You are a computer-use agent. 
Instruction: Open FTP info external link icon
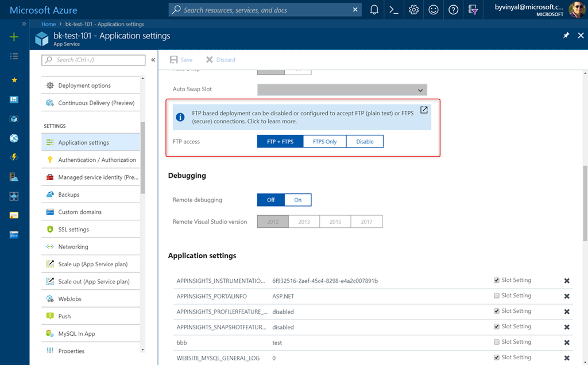[x=424, y=110]
